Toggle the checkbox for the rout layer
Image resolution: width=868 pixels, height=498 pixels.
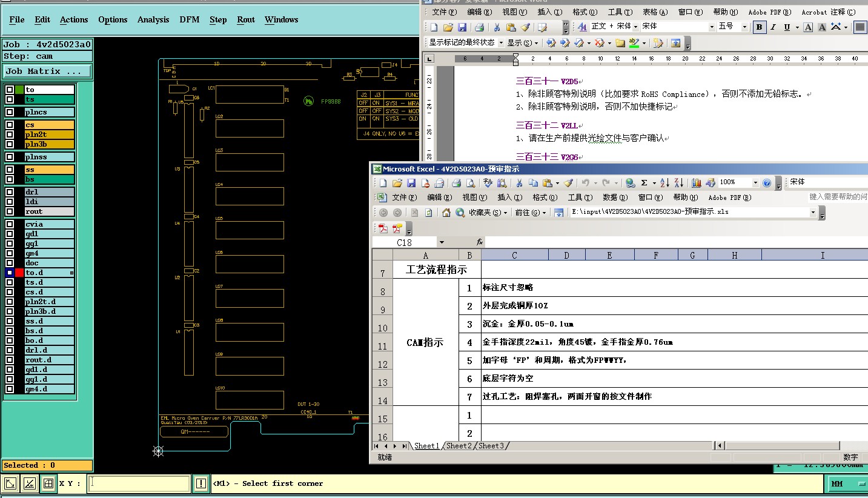coord(10,211)
